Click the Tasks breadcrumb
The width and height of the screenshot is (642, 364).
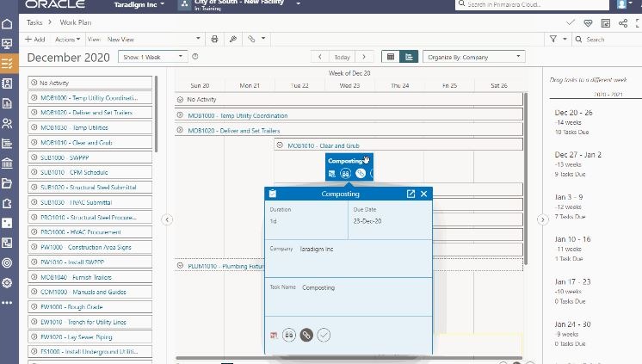pyautogui.click(x=34, y=22)
